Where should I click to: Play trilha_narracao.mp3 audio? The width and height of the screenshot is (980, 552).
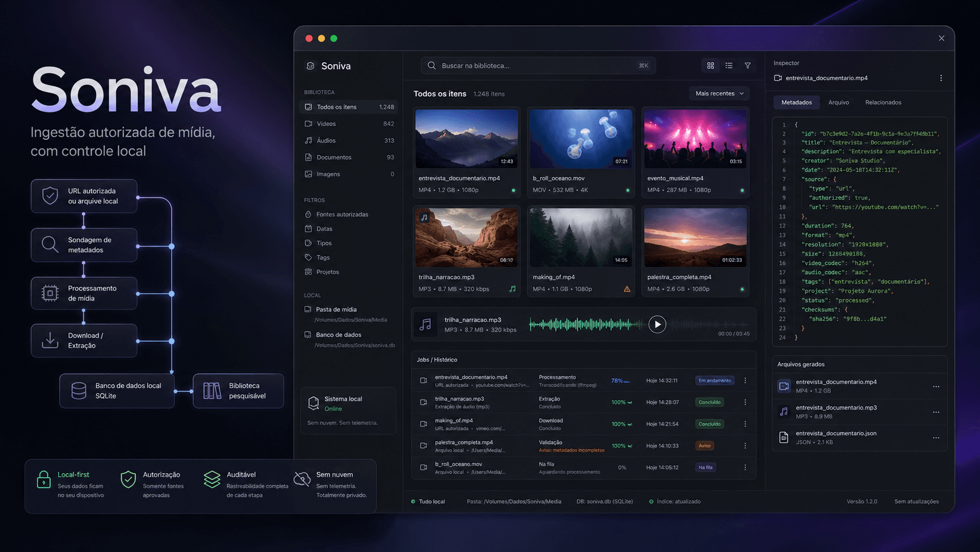pyautogui.click(x=658, y=324)
